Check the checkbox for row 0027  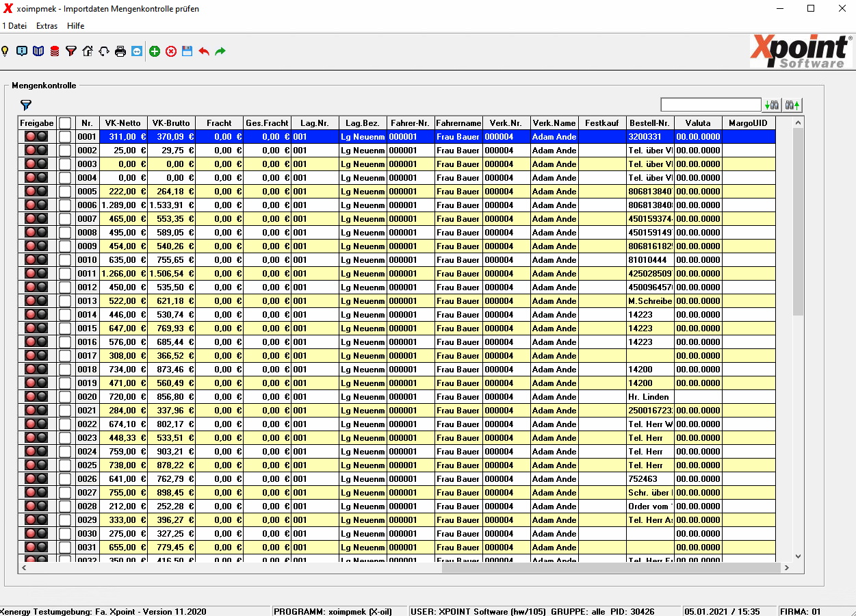click(65, 493)
